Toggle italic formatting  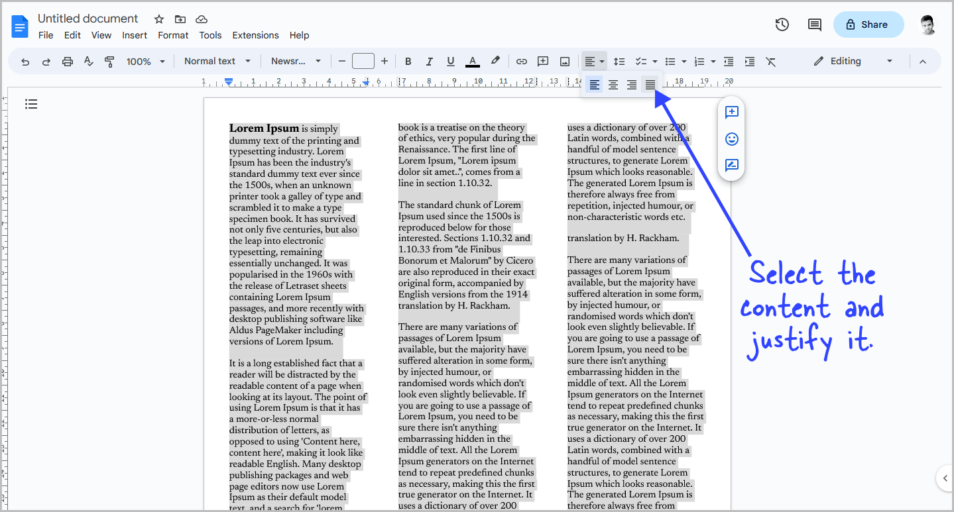tap(430, 61)
